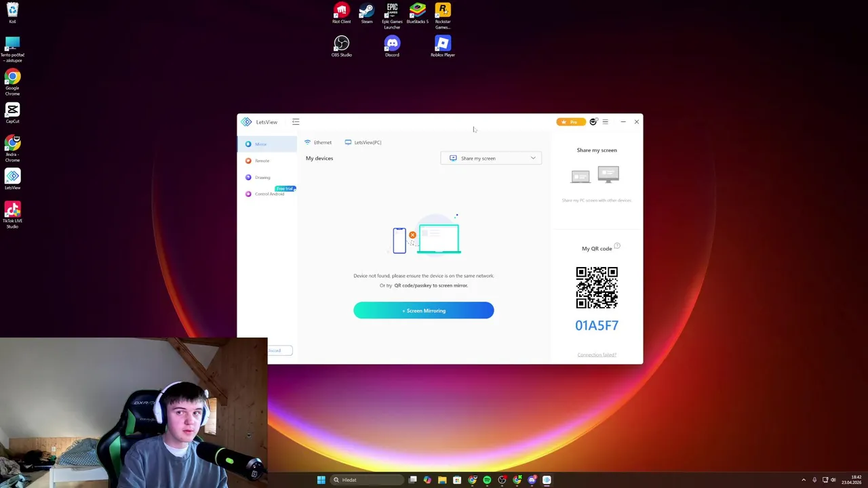The width and height of the screenshot is (868, 488).
Task: Open the Copilot icon in the taskbar
Action: (x=427, y=480)
